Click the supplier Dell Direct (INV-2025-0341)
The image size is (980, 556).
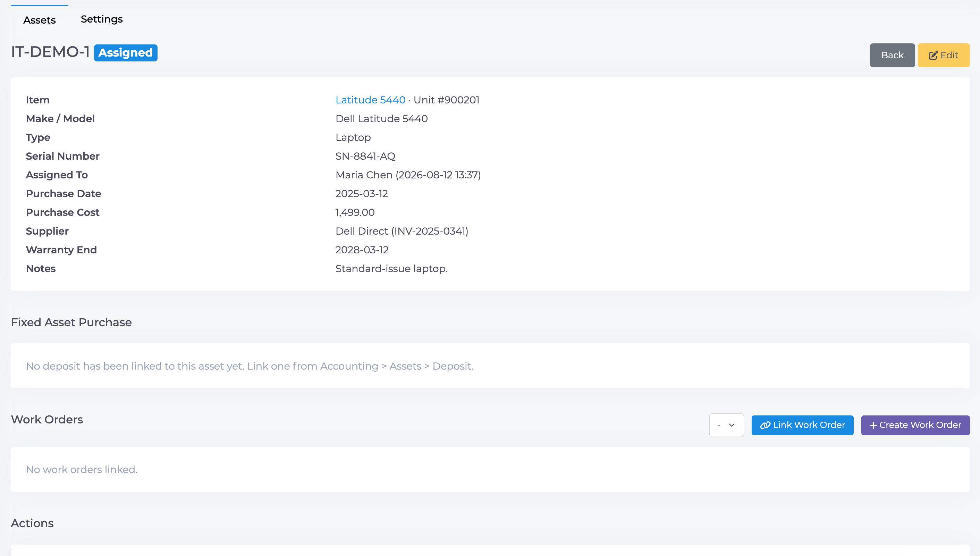click(x=402, y=231)
